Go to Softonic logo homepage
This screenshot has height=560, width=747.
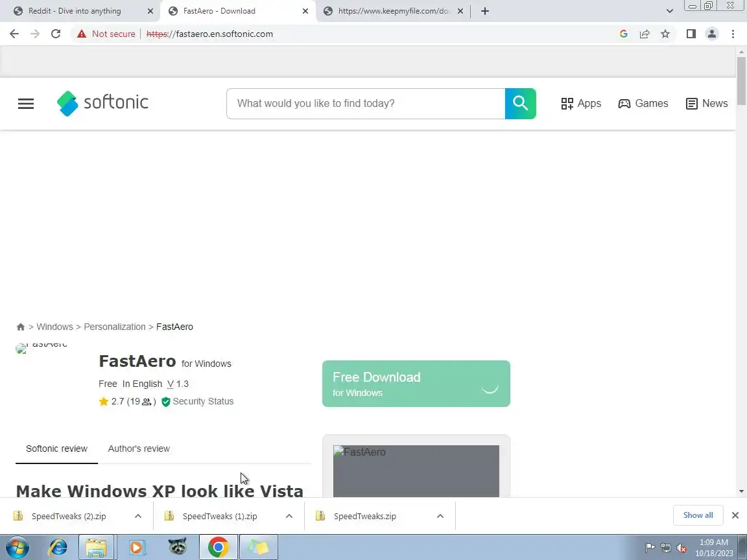click(102, 103)
